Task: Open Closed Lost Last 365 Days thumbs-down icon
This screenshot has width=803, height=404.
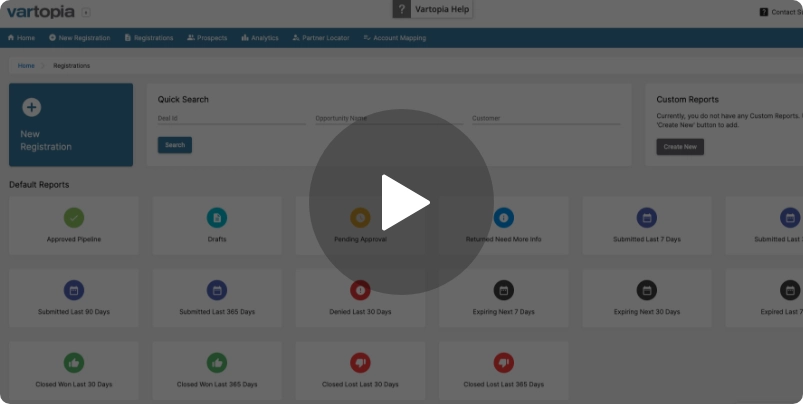Action: point(503,363)
